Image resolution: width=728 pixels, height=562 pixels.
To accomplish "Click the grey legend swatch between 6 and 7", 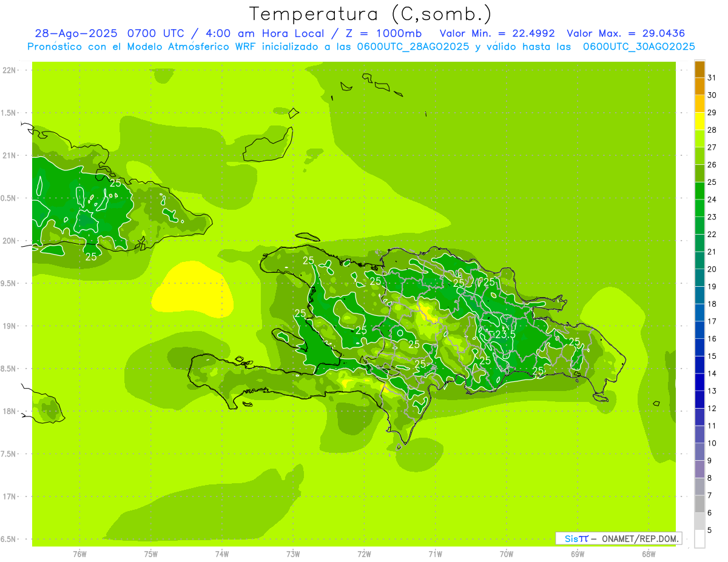I will [x=699, y=504].
